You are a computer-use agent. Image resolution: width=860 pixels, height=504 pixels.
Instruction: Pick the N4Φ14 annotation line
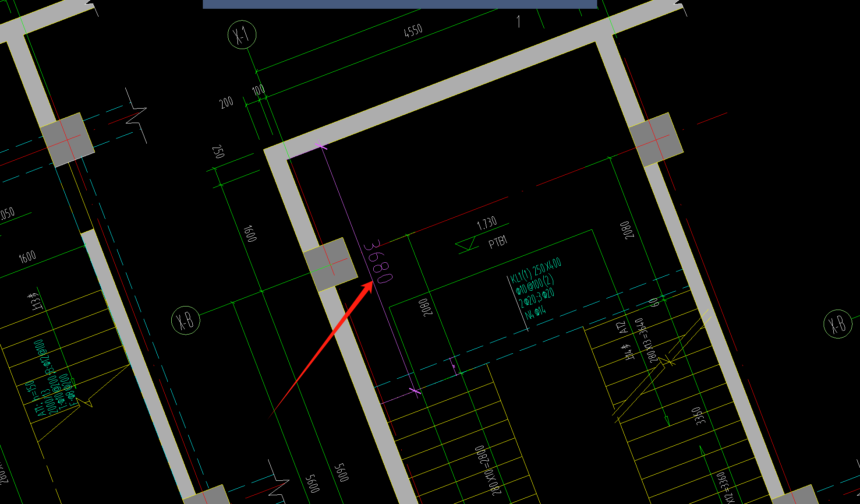[x=535, y=312]
